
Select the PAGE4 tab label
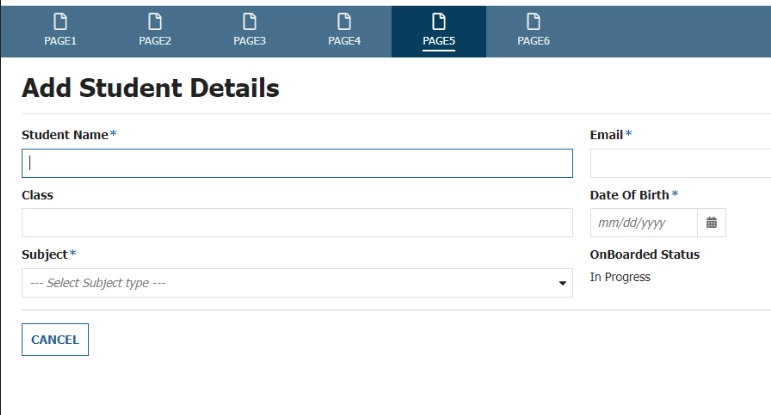(344, 41)
